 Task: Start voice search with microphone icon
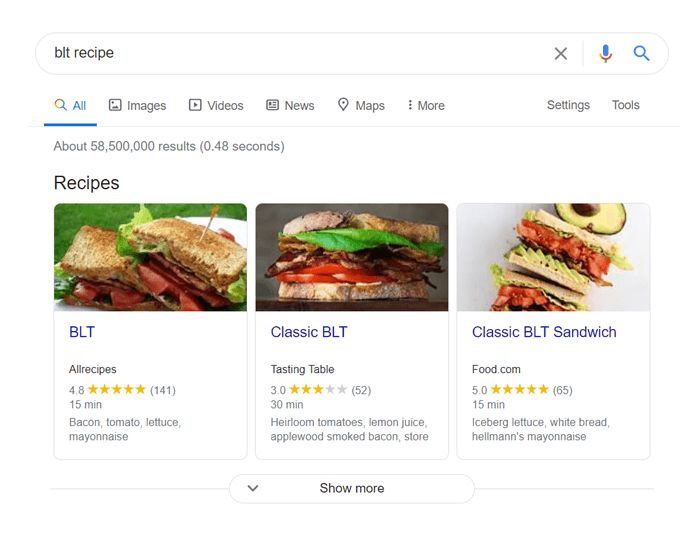tap(605, 54)
